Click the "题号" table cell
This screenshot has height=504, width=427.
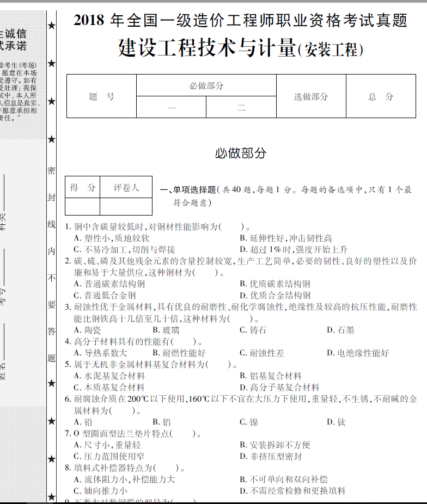pyautogui.click(x=101, y=96)
